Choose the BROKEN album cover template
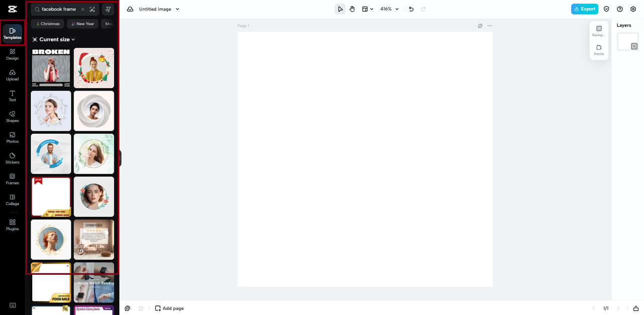This screenshot has width=644, height=315. [x=51, y=68]
